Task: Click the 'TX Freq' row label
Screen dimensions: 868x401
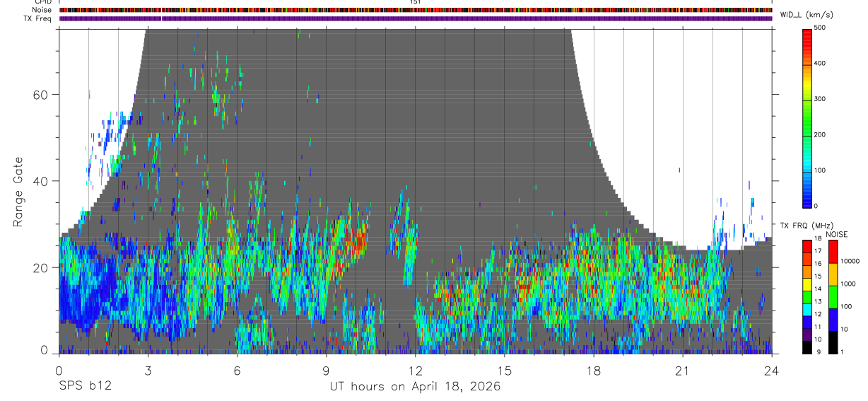Action: 38,18
